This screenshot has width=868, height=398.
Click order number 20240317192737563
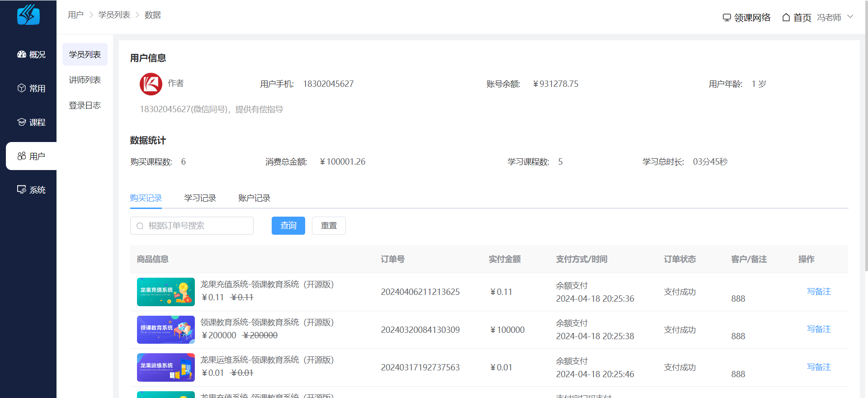(420, 367)
